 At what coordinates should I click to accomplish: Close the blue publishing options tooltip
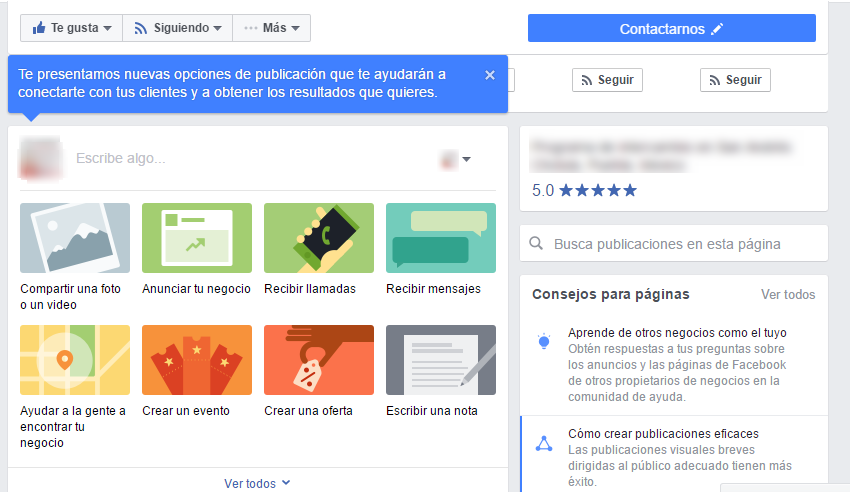pos(489,75)
